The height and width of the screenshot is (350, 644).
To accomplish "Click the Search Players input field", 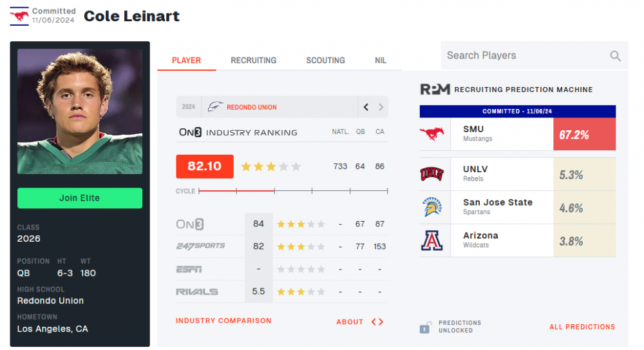I will coord(522,56).
